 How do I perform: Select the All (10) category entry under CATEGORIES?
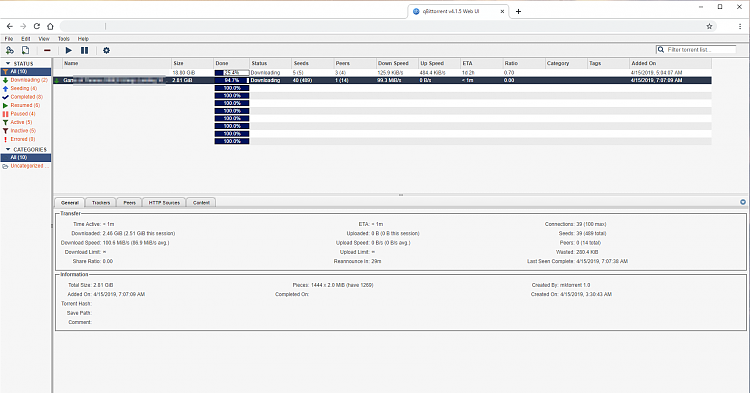pos(26,157)
